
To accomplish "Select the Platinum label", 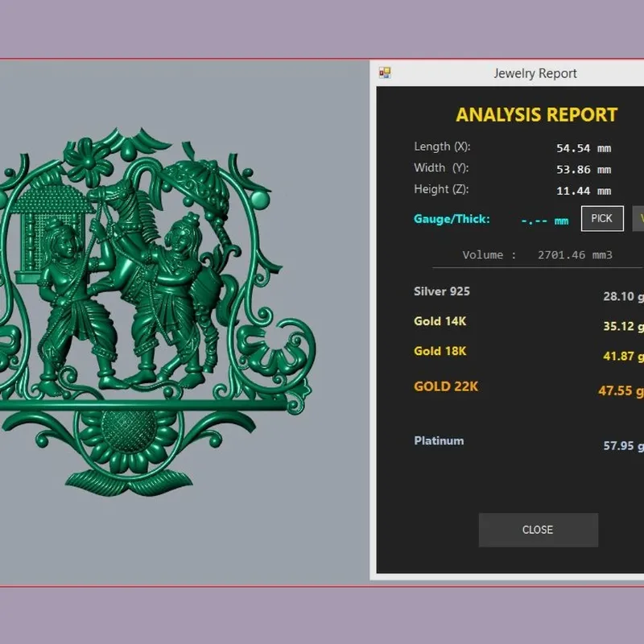I will tap(439, 440).
